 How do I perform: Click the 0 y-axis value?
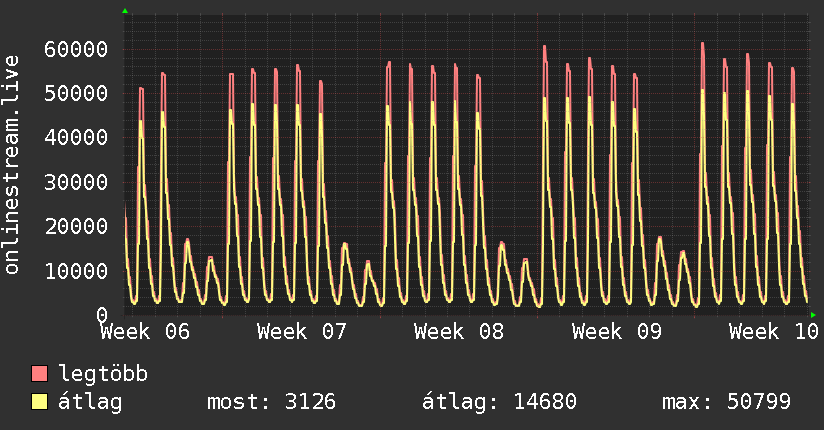[x=102, y=315]
